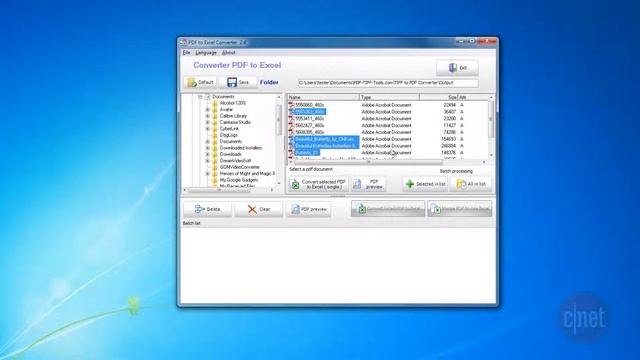Screen dimensions: 640x360
Task: Click Convert selected PDF to Excel (single)
Action: (x=318, y=184)
